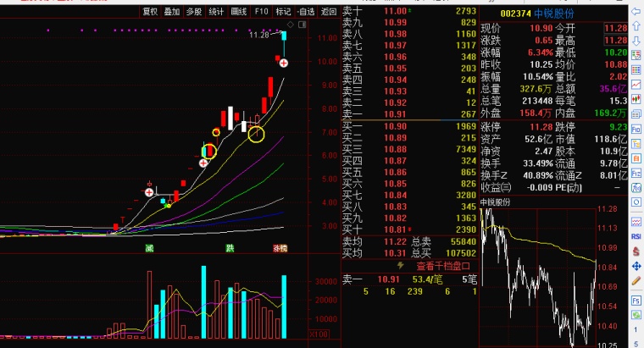644x348 pixels.
Task: Open the checklist table icon in sidebar
Action: [x=636, y=55]
